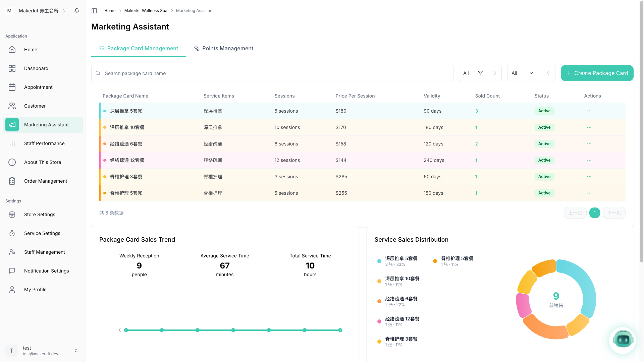Open Staff Performance chart icon
Viewport: 644px width, 362px height.
click(x=12, y=143)
